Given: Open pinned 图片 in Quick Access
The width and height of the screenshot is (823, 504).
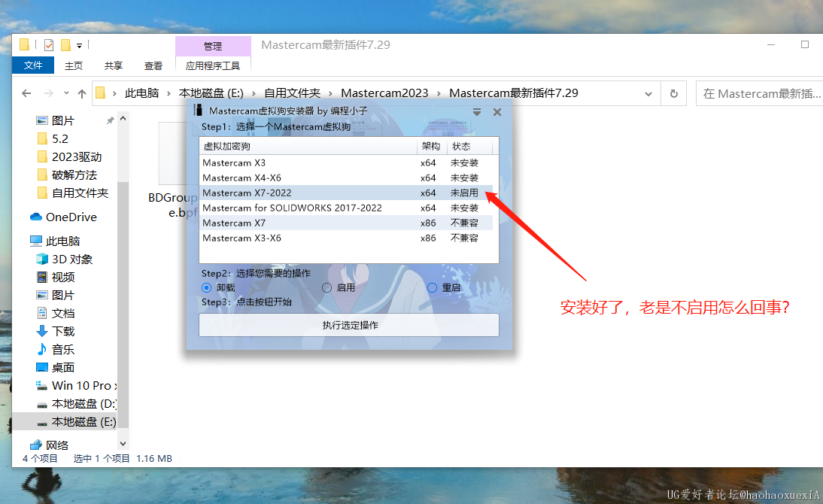Looking at the screenshot, I should [63, 121].
